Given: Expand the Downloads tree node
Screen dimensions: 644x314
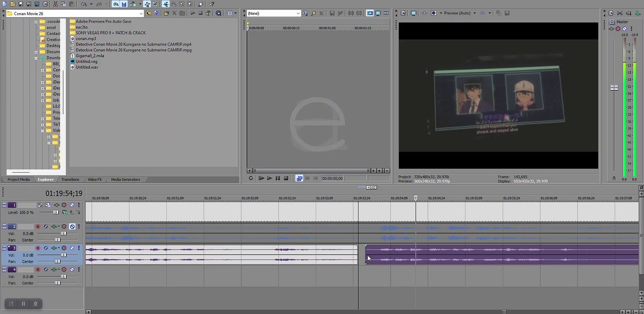Looking at the screenshot, I should 36,58.
